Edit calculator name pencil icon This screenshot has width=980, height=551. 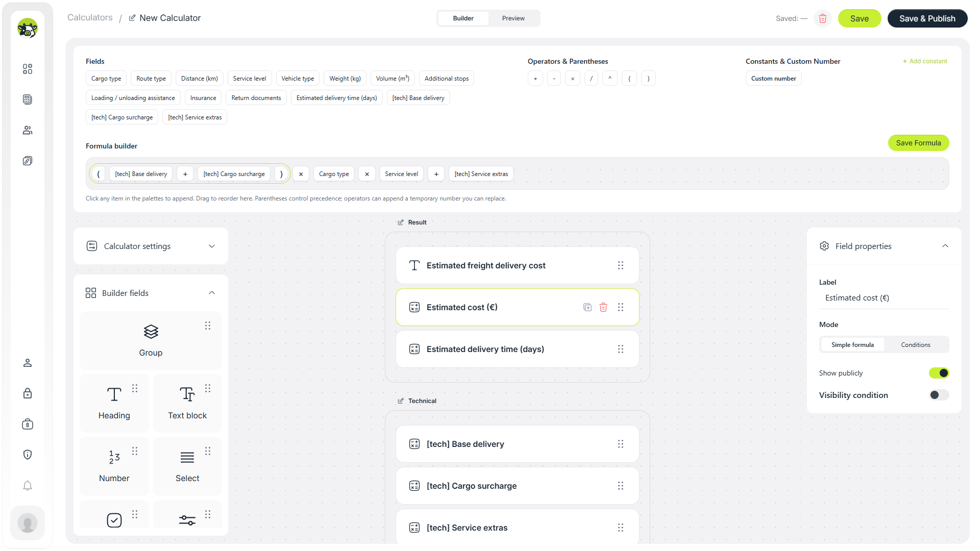132,18
